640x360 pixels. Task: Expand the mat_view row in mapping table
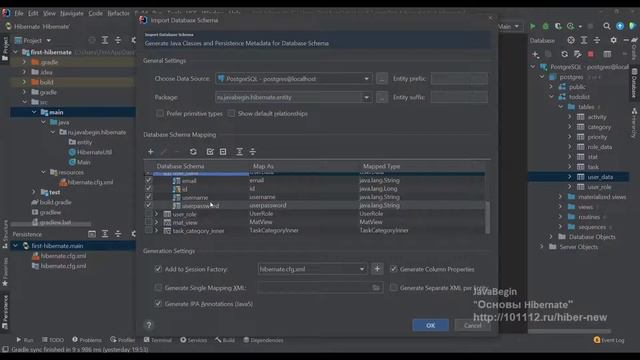pyautogui.click(x=156, y=222)
